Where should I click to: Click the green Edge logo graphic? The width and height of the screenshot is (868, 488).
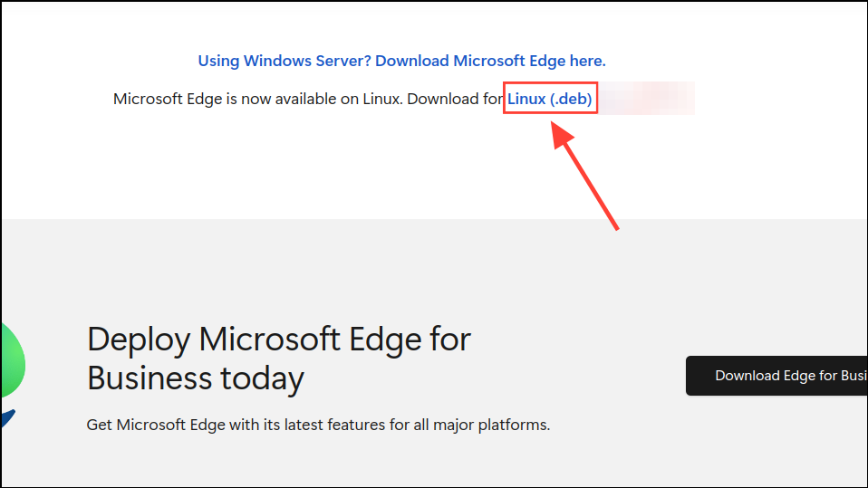point(11,361)
